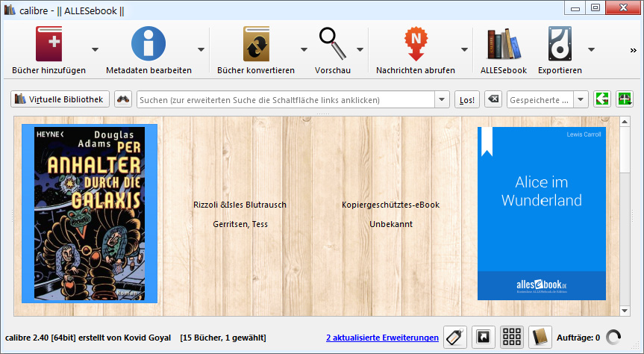Click the Los! search button
The height and width of the screenshot is (354, 644).
(x=467, y=99)
